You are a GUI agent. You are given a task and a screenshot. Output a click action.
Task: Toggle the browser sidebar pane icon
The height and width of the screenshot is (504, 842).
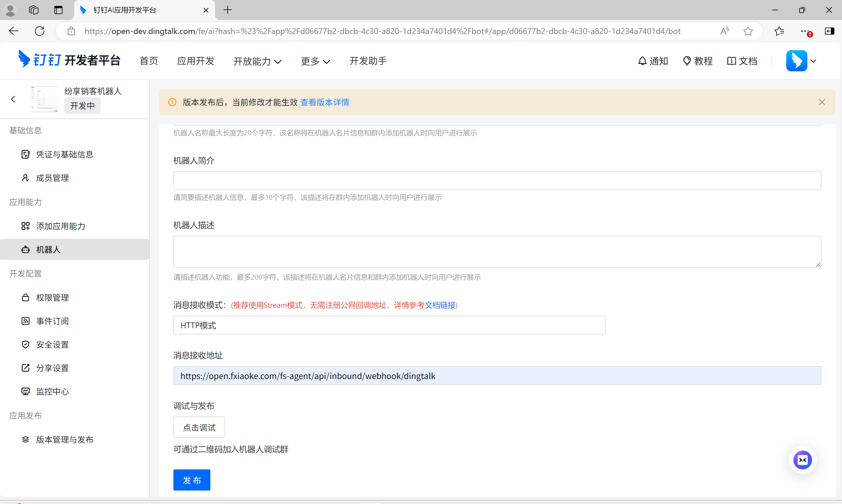(829, 31)
